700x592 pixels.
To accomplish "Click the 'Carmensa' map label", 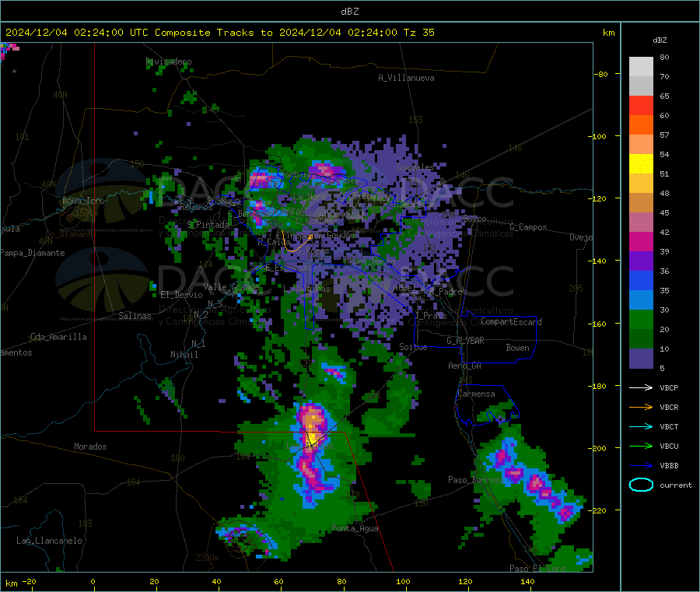I will 476,394.
